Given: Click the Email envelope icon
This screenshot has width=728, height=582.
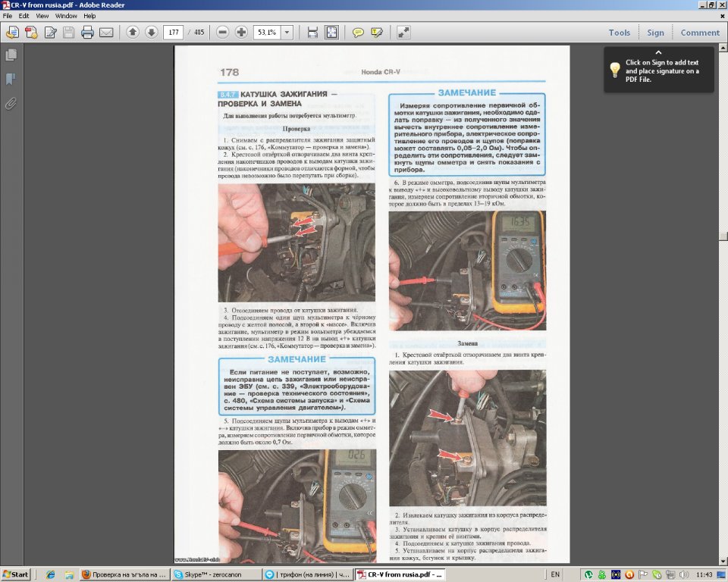Looking at the screenshot, I should [106, 33].
